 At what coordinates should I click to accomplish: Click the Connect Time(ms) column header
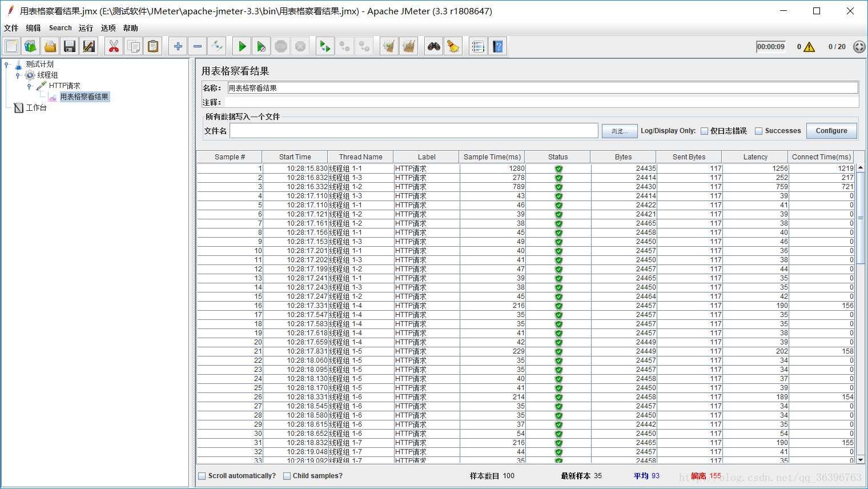(x=821, y=157)
